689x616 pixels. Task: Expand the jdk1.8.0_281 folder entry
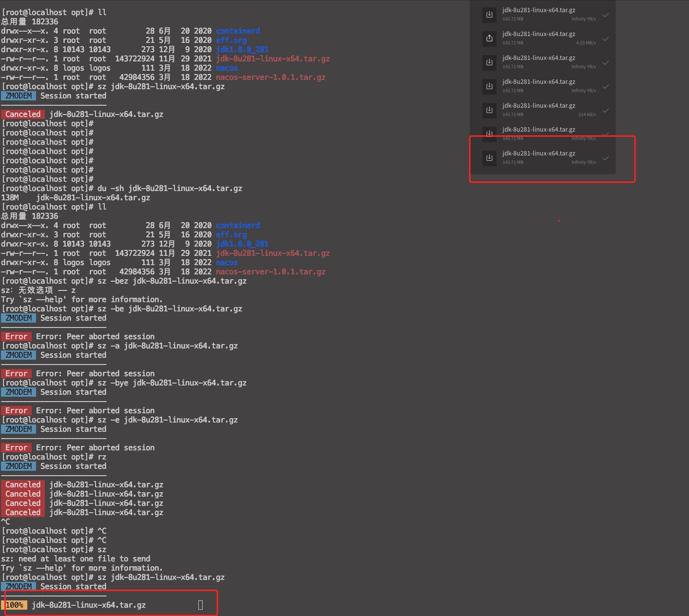[241, 49]
